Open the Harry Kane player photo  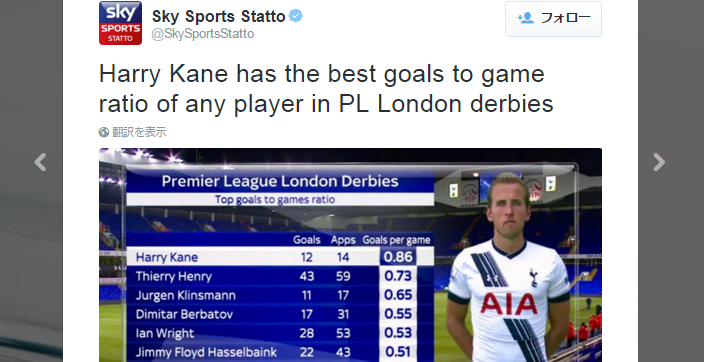pos(509,267)
